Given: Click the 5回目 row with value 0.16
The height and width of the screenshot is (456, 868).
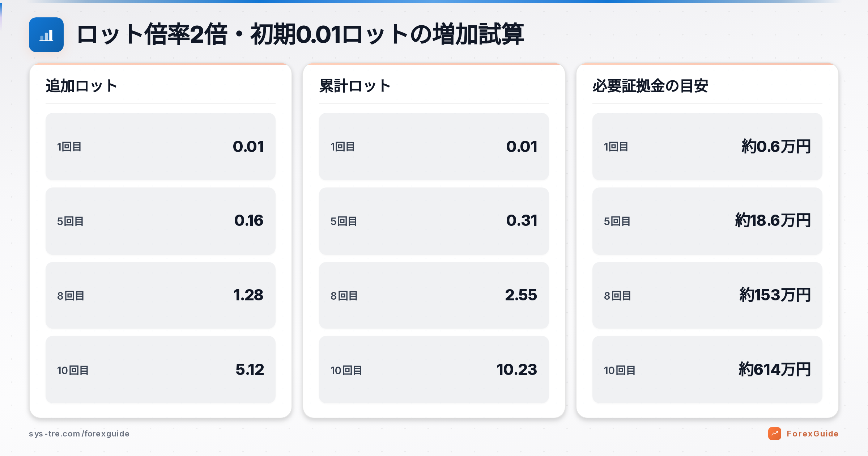Looking at the screenshot, I should (160, 221).
